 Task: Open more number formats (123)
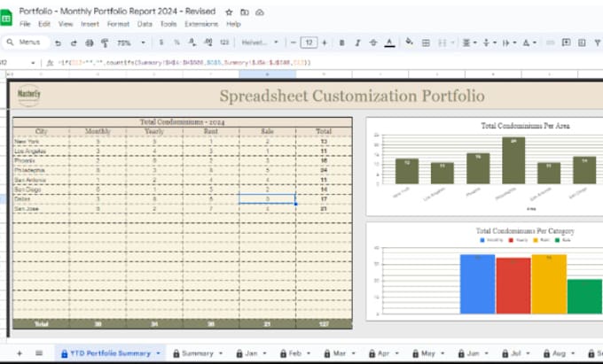[x=224, y=43]
